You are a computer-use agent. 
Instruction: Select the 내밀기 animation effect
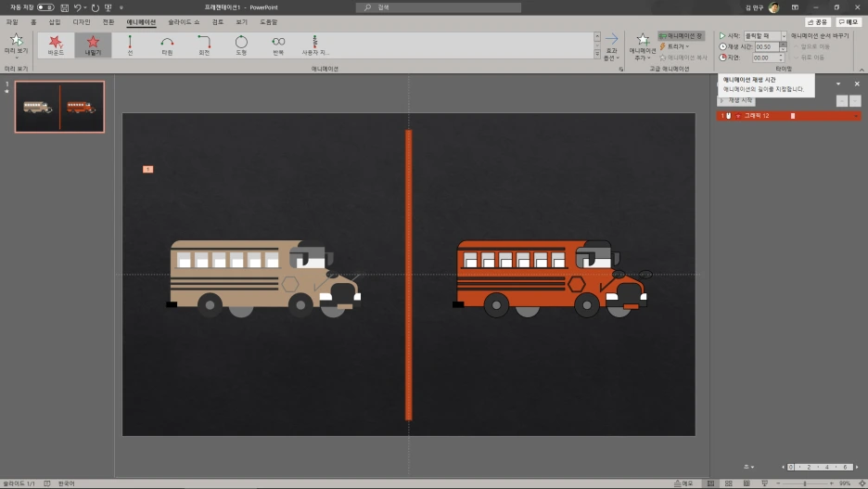93,45
